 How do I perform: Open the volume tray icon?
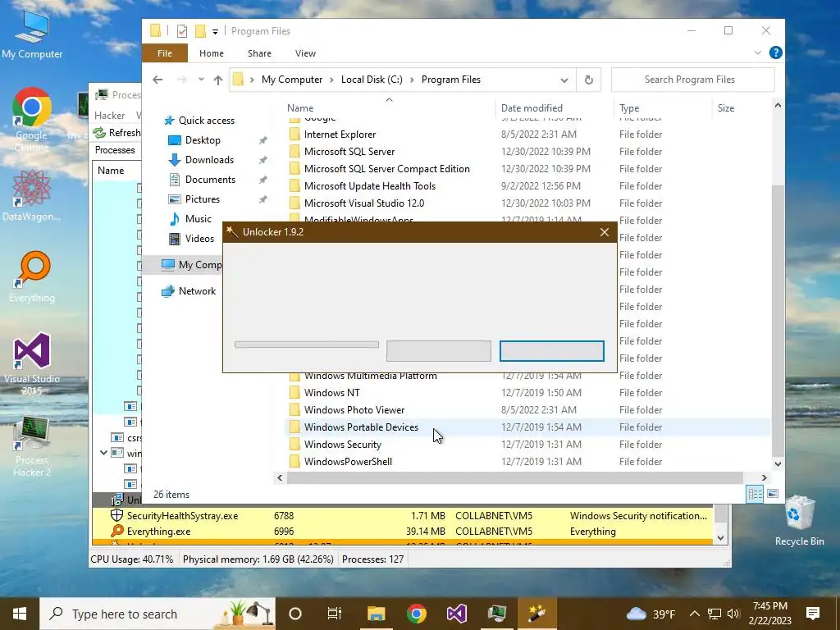(733, 614)
